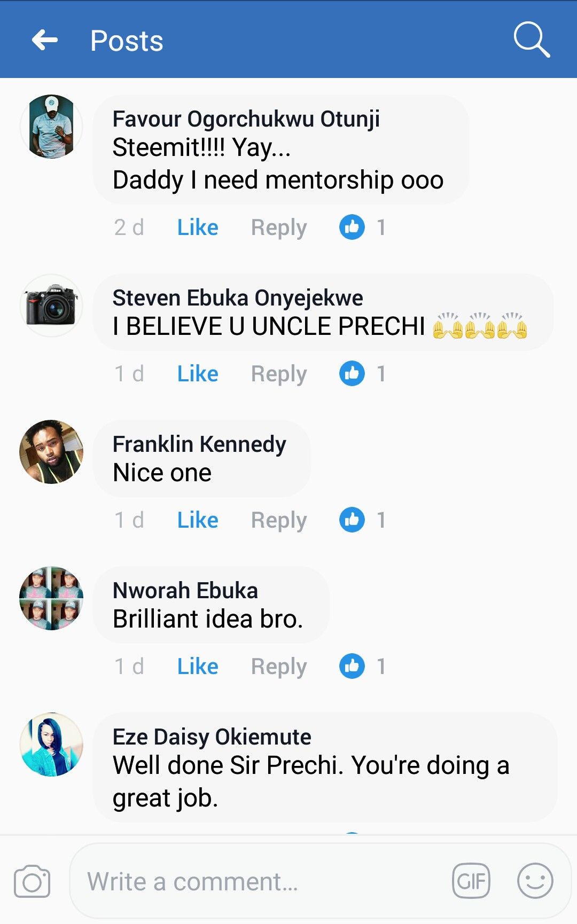Viewport: 577px width, 924px height.
Task: Open Steven Ebuka Onyejekwe's profile name
Action: click(x=238, y=298)
